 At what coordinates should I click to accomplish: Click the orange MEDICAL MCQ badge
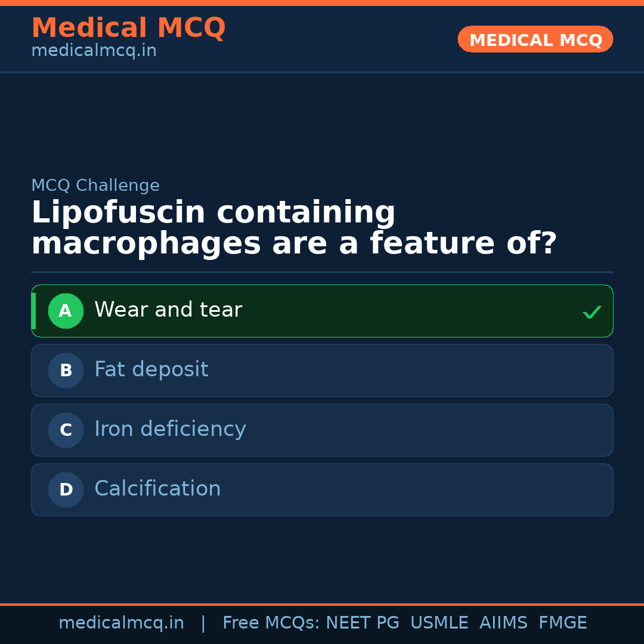tap(535, 39)
